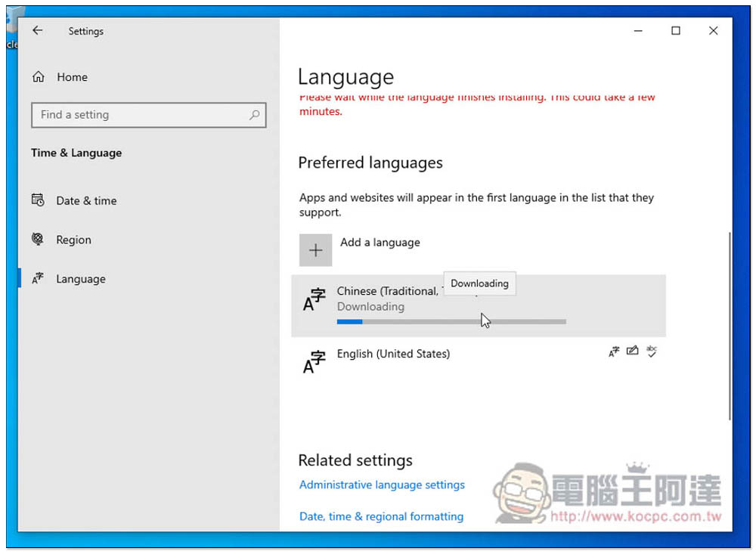Click the English spell-check abc icon
Image resolution: width=756 pixels, height=554 pixels.
(x=652, y=351)
